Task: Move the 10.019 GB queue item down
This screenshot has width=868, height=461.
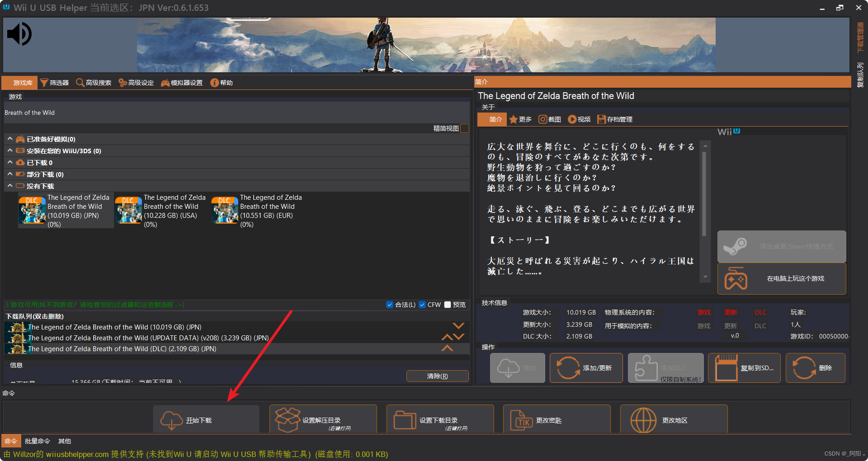Action: [x=458, y=326]
